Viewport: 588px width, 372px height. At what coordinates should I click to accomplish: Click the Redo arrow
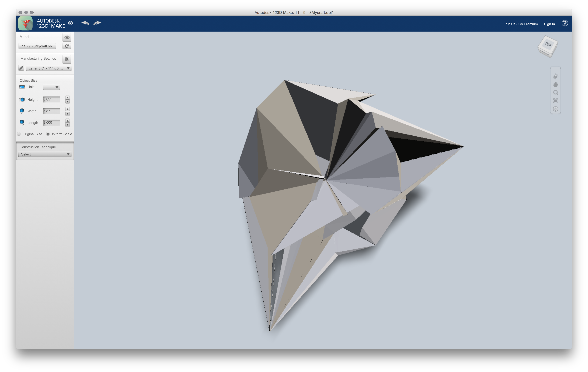(x=97, y=23)
